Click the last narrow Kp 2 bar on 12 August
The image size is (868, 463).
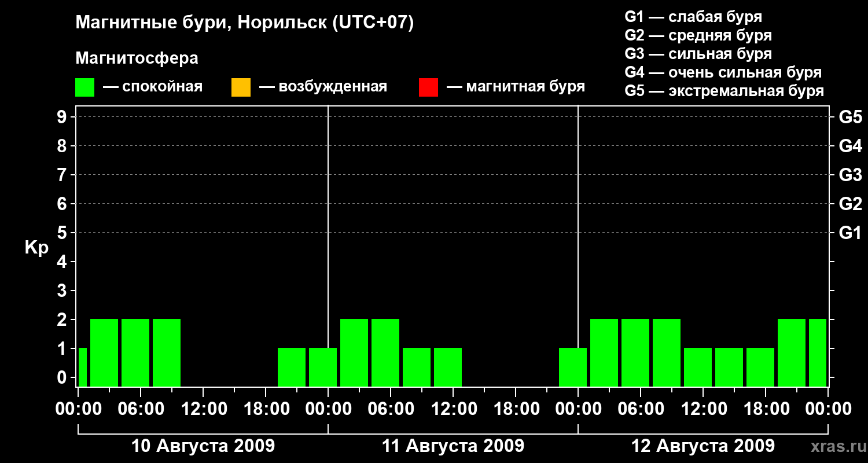point(818,352)
